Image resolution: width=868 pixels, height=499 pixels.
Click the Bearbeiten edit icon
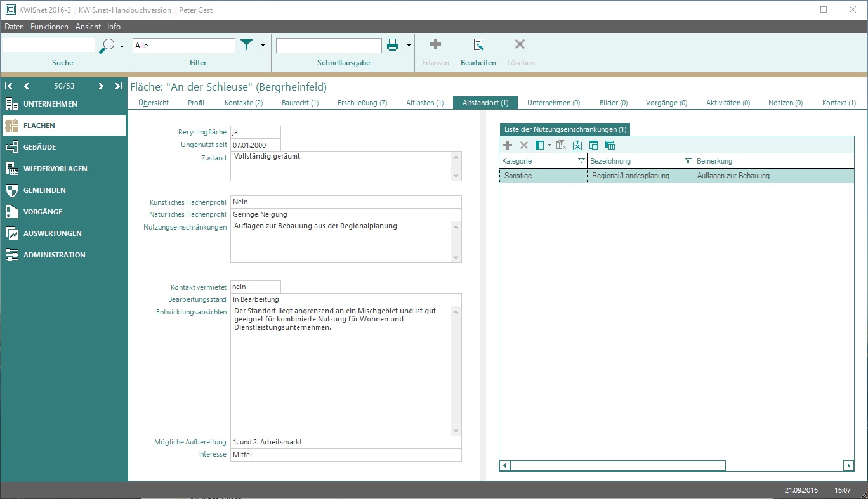coord(478,45)
